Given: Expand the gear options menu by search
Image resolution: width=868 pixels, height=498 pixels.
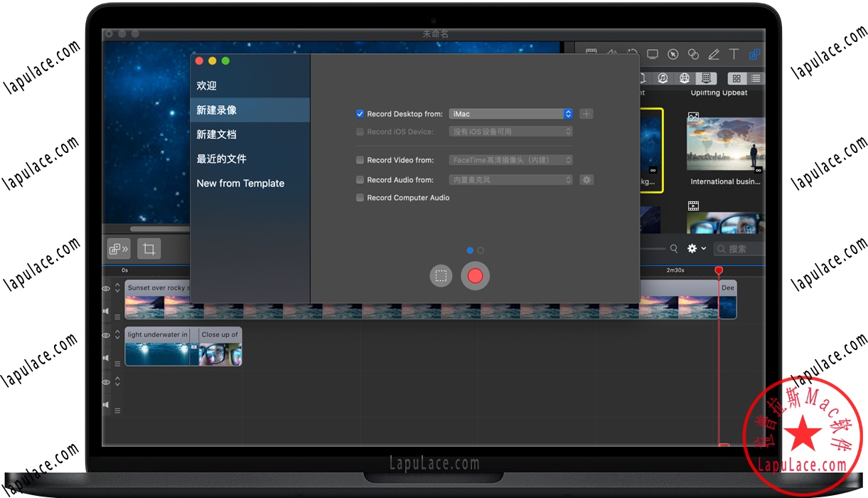Looking at the screenshot, I should 696,248.
